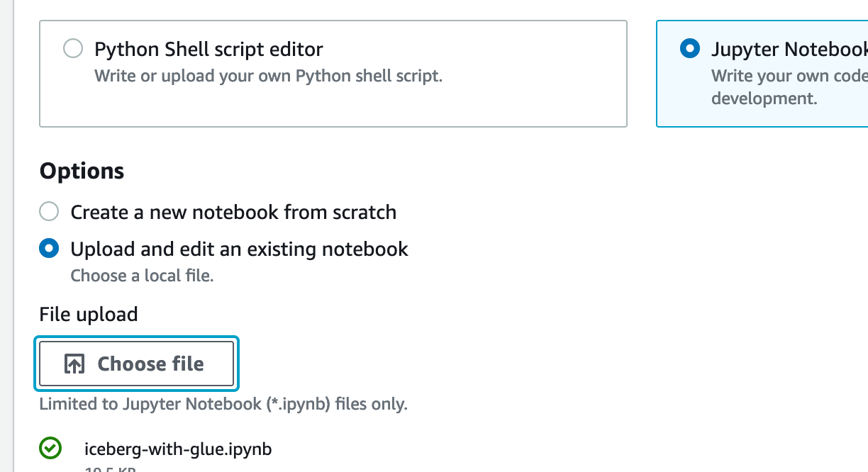Click the "Python Shell script editor" title text
Image resolution: width=868 pixels, height=472 pixels.
(x=208, y=50)
